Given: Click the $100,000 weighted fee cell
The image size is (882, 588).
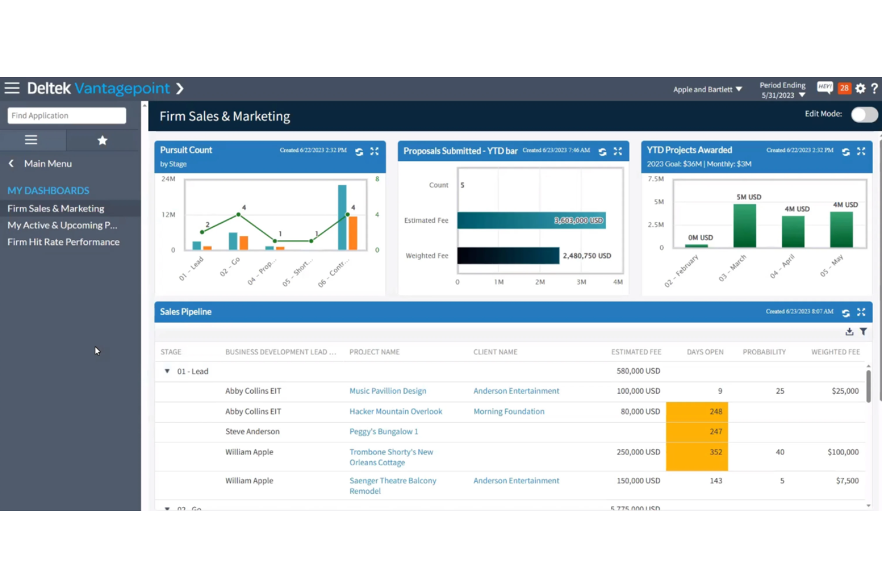Looking at the screenshot, I should tap(843, 452).
